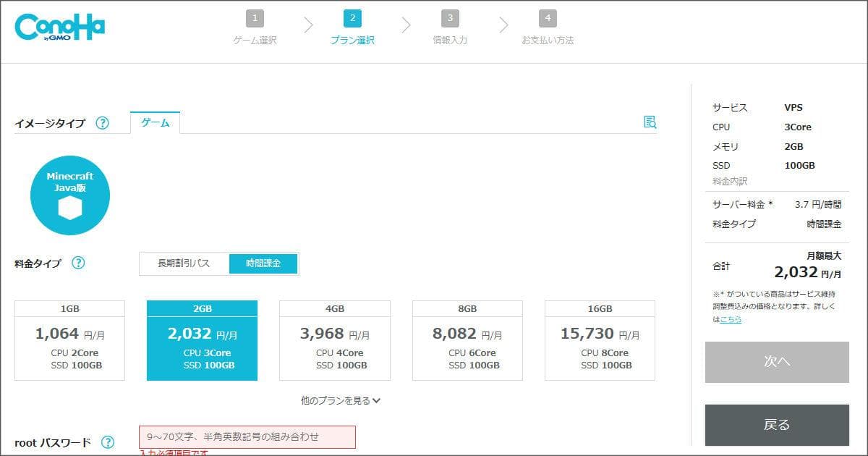Screen dimensions: 868x456
Task: Select 時間課金 pricing type
Action: [263, 263]
